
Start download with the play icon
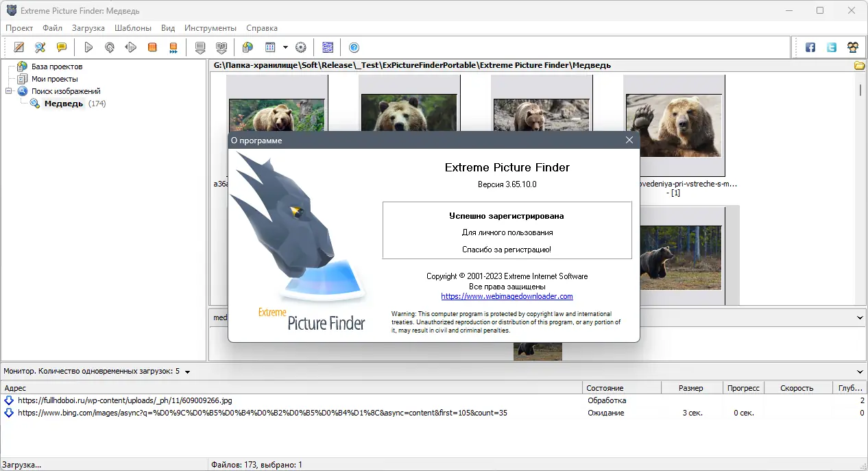(88, 47)
